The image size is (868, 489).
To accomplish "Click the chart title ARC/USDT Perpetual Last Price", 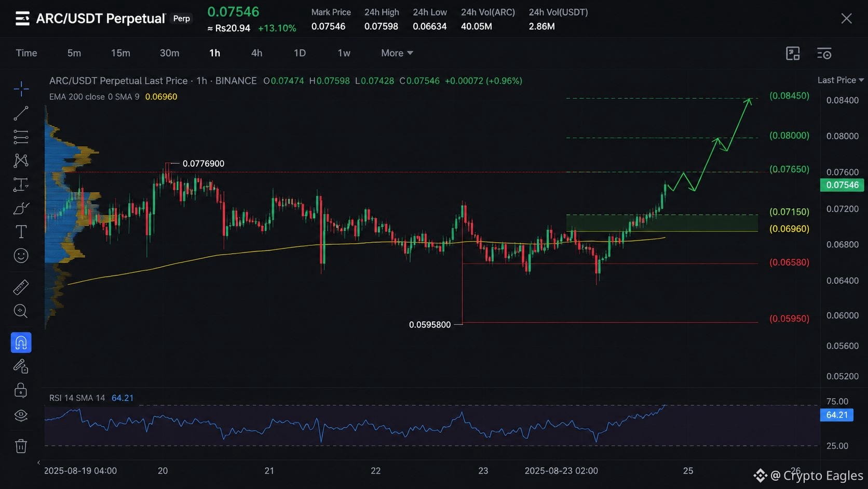I will click(x=118, y=81).
